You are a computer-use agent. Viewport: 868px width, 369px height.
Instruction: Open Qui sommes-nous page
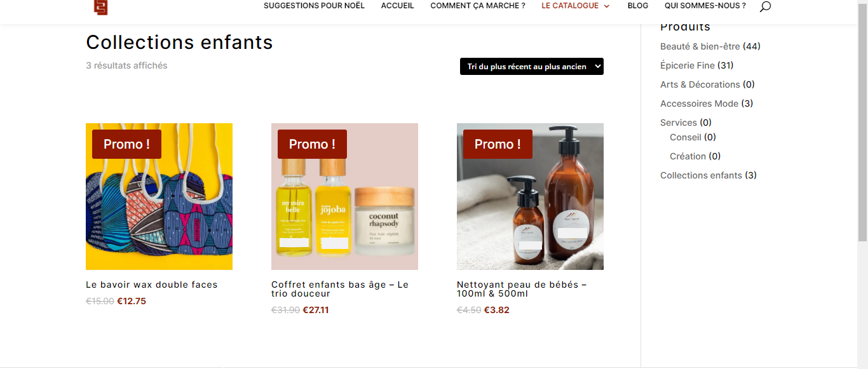[705, 6]
